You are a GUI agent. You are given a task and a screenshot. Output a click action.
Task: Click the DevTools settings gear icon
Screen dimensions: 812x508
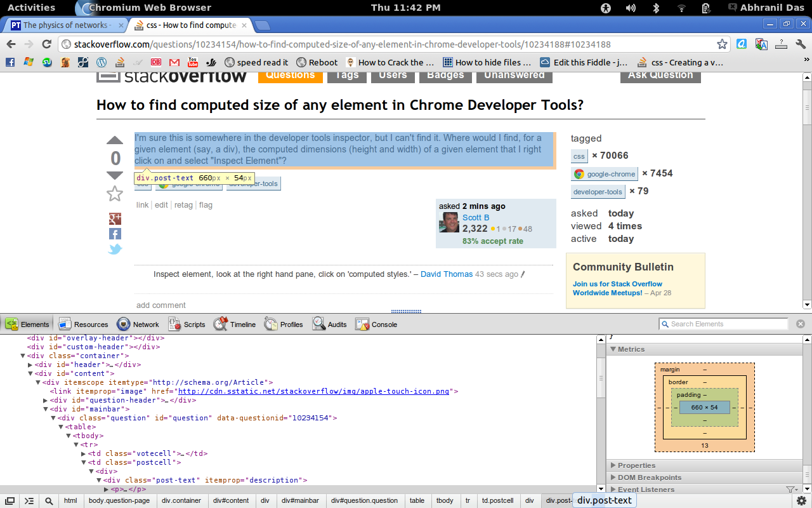(x=801, y=500)
